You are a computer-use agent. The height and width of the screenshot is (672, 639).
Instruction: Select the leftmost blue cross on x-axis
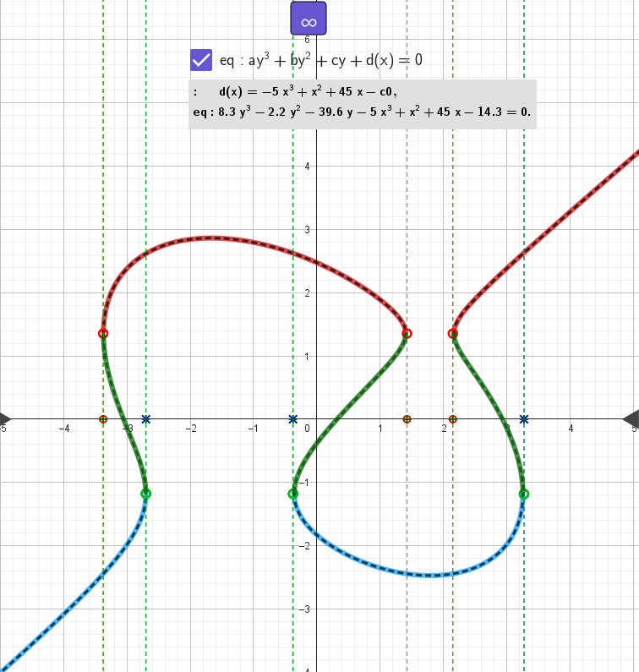pos(145,419)
